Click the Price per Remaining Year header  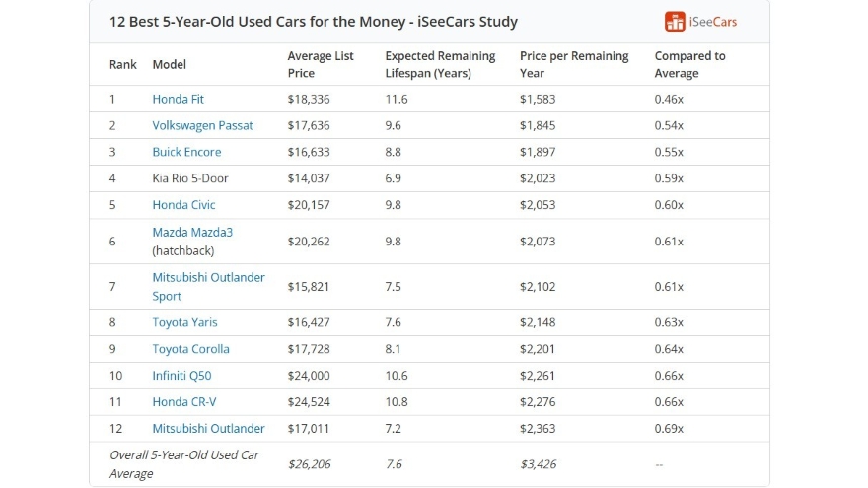pyautogui.click(x=574, y=64)
